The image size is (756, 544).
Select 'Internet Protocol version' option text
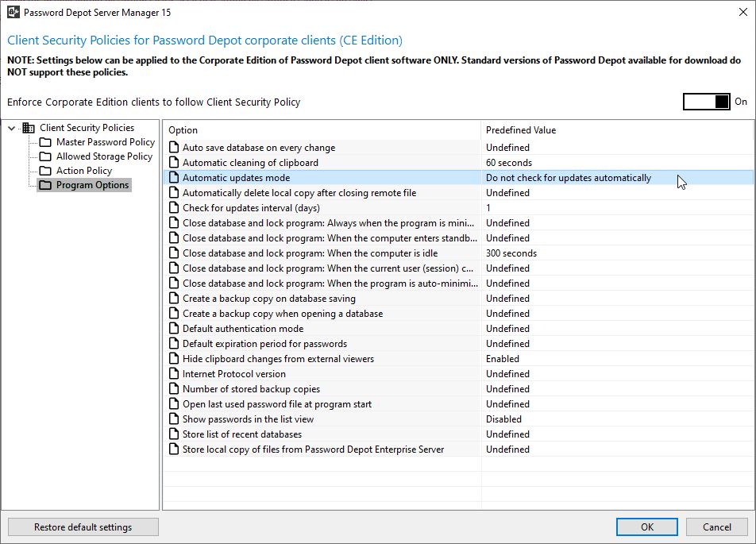[233, 374]
